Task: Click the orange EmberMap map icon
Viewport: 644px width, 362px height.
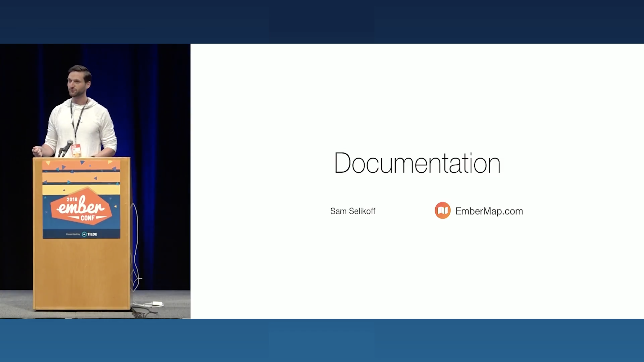Action: point(443,211)
